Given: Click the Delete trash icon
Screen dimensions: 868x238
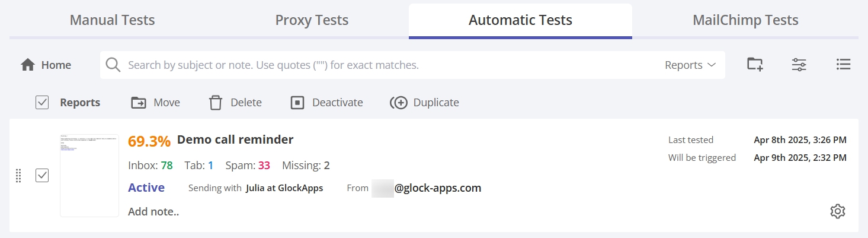Looking at the screenshot, I should click(216, 103).
